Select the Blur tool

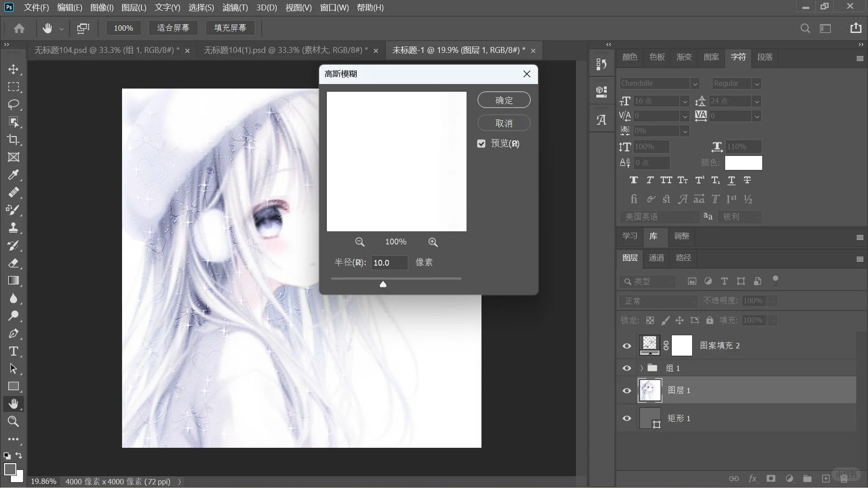14,298
